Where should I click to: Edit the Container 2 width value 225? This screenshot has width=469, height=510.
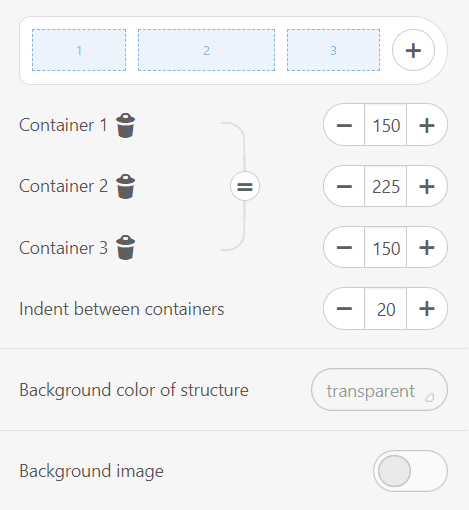pos(386,186)
